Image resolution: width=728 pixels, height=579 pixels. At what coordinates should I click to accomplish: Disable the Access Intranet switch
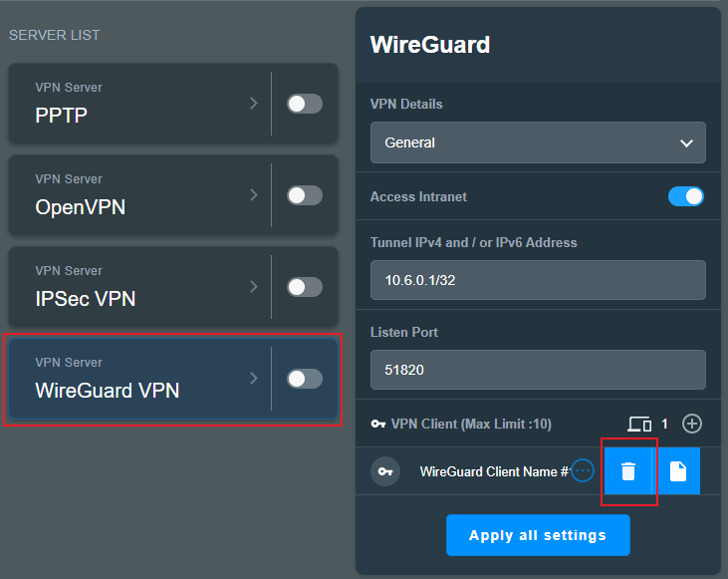[x=686, y=196]
